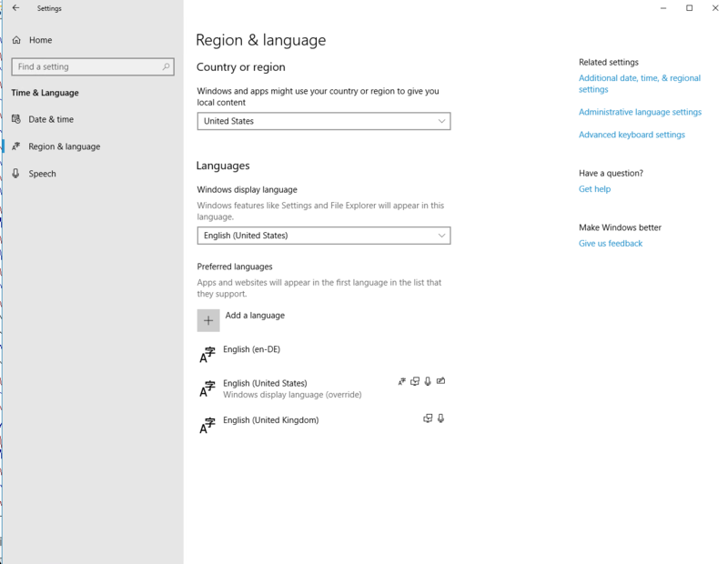Screen dimensions: 728x564
Task: Click the back arrow in Settings
Action: [15, 8]
